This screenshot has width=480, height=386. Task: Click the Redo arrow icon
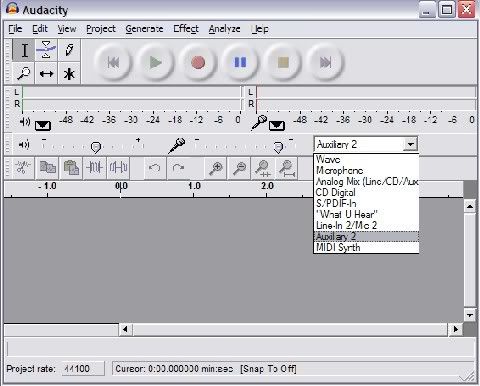tap(178, 167)
